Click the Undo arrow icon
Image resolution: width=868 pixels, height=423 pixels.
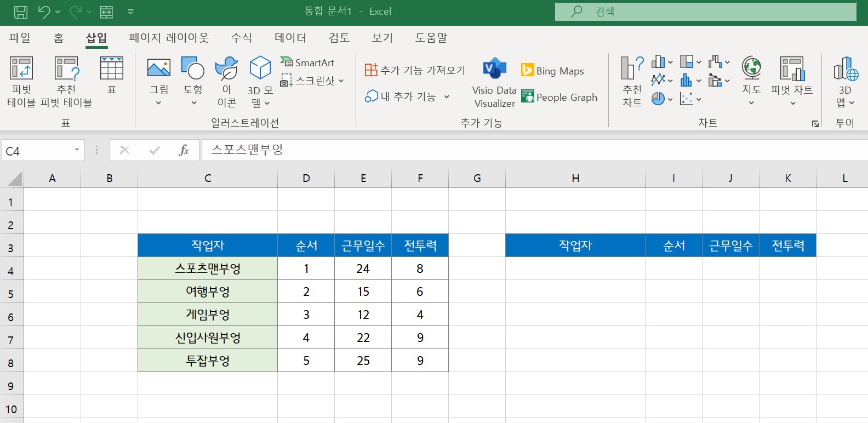[44, 12]
